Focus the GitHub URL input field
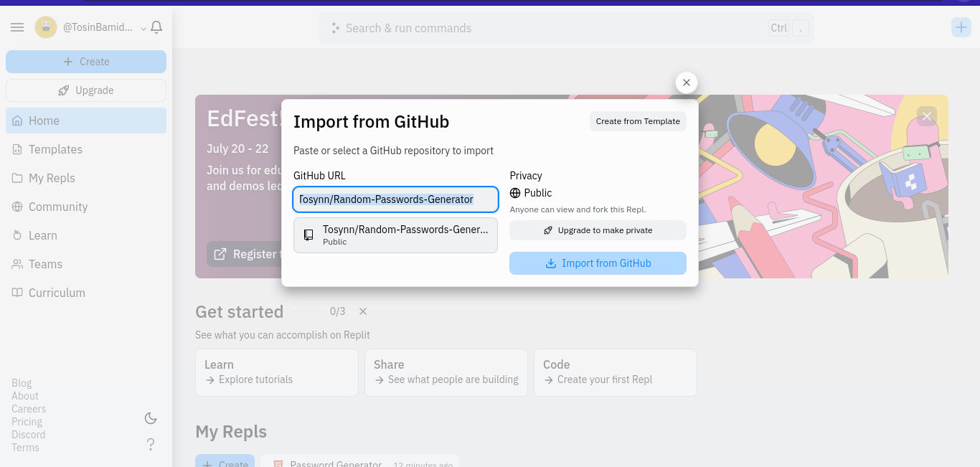The image size is (980, 467). pos(395,199)
